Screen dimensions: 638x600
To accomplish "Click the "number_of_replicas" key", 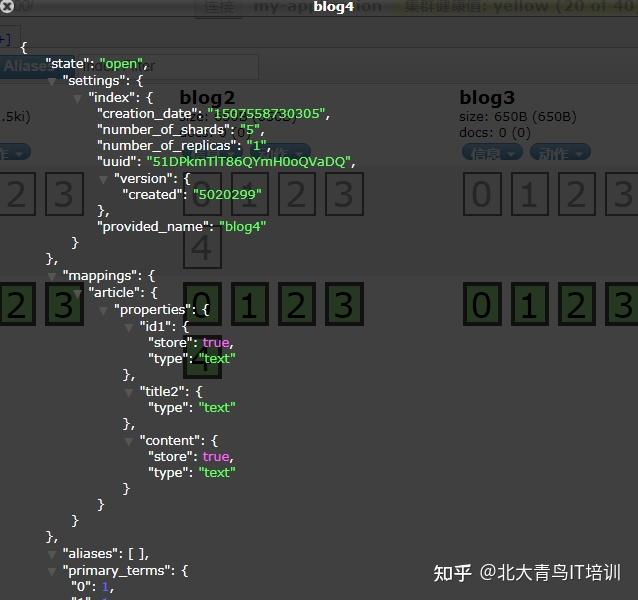I will (167, 146).
